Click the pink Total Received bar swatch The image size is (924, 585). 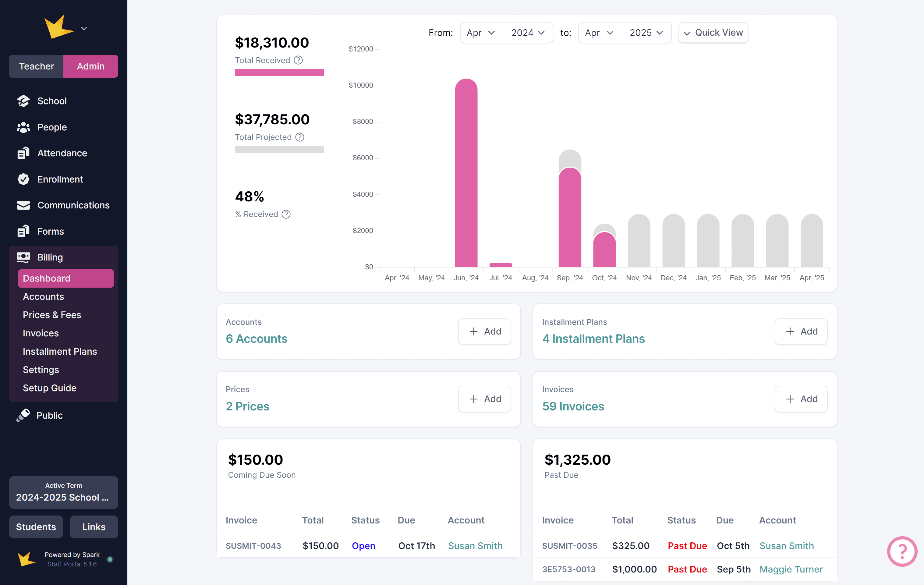coord(279,73)
